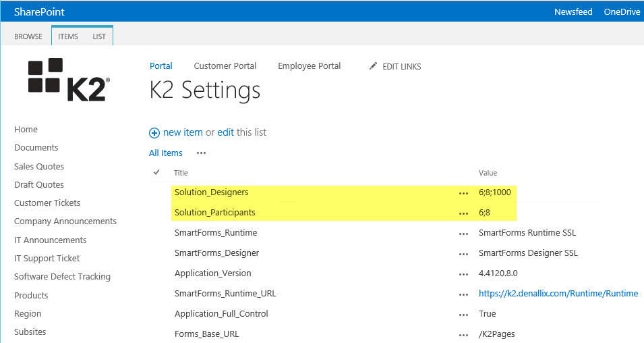644x343 pixels.
Task: Open ellipsis menu for Forms_Base_URL row
Action: (x=463, y=335)
